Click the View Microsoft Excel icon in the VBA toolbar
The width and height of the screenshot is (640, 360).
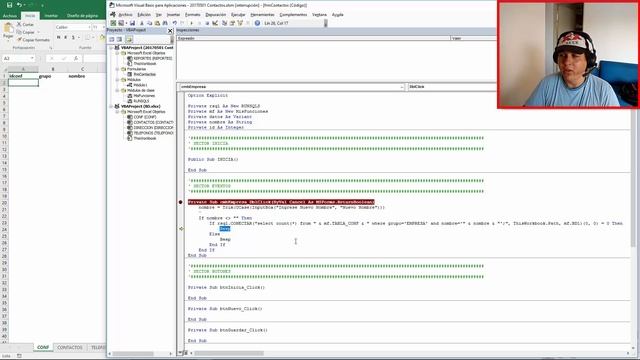coord(113,23)
